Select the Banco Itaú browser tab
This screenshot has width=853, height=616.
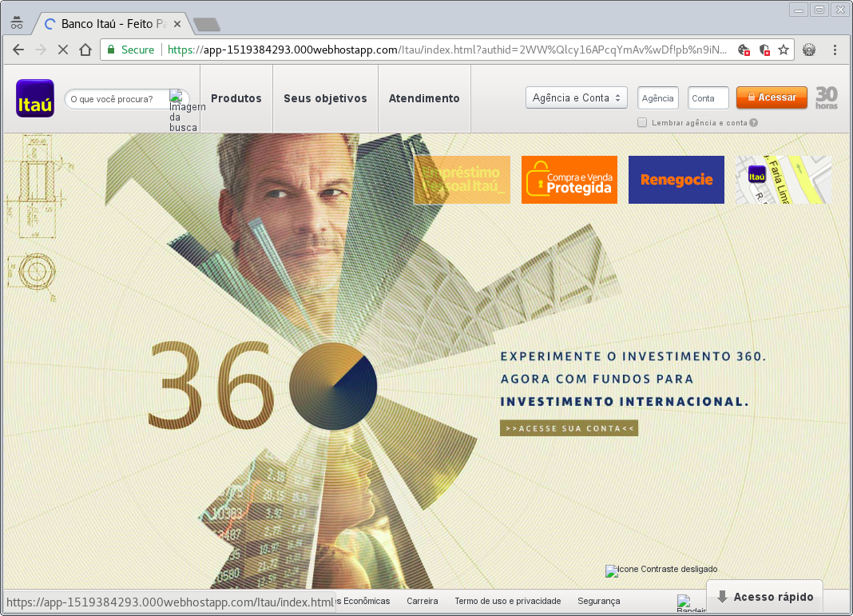(113, 24)
